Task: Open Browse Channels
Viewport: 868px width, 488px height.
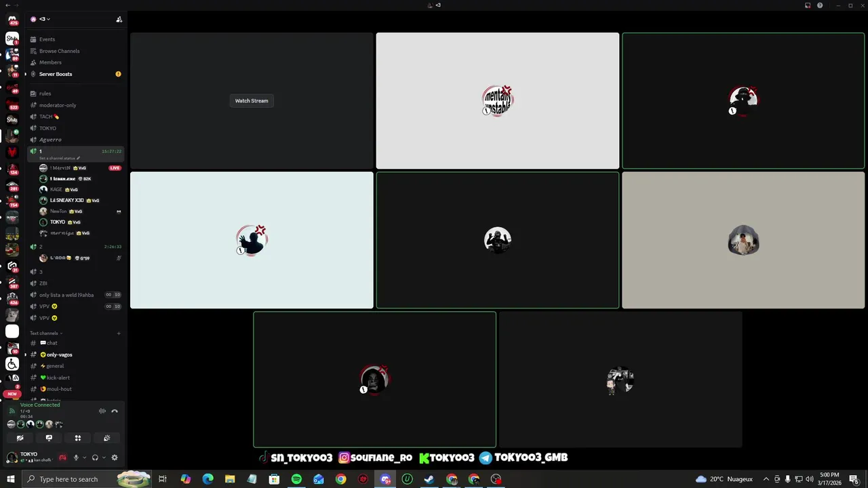Action: (75, 51)
